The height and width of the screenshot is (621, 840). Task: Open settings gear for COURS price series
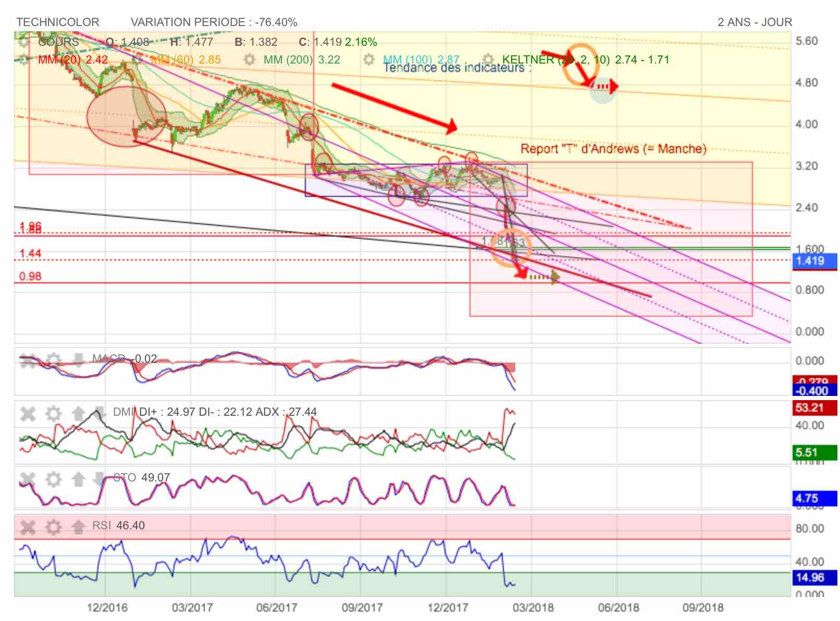click(24, 42)
